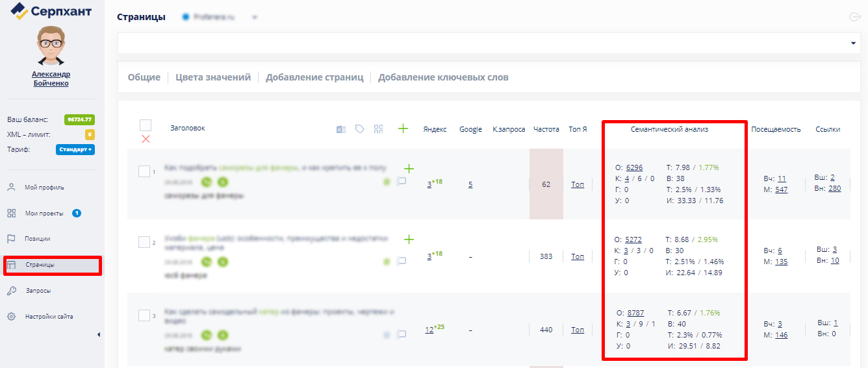868x368 pixels.
Task: Click the green plus icon in row 2
Action: coord(409,239)
